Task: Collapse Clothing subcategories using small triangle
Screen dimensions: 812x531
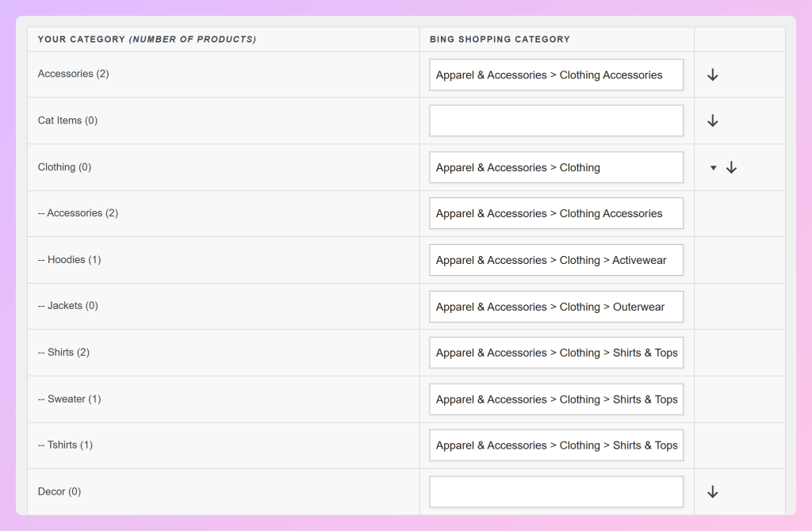Action: pyautogui.click(x=713, y=168)
